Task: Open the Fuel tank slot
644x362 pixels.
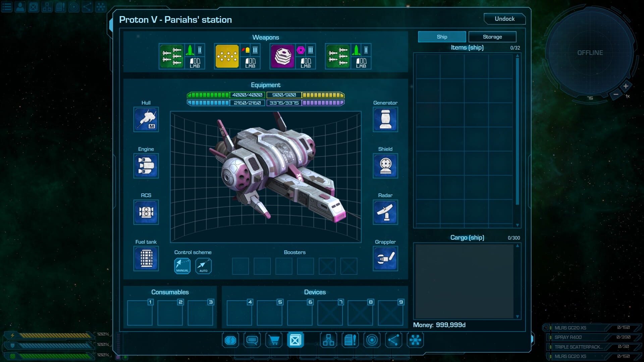Action: [x=146, y=258]
